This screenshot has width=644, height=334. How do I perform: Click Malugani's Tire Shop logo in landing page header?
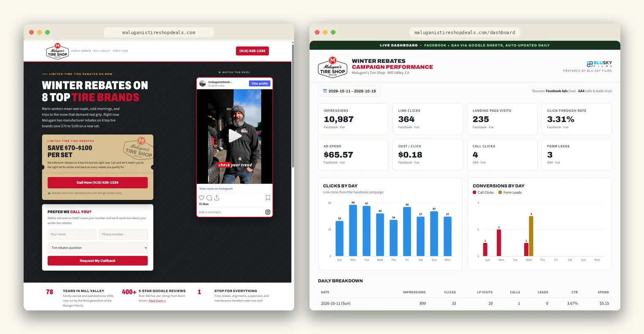click(57, 51)
